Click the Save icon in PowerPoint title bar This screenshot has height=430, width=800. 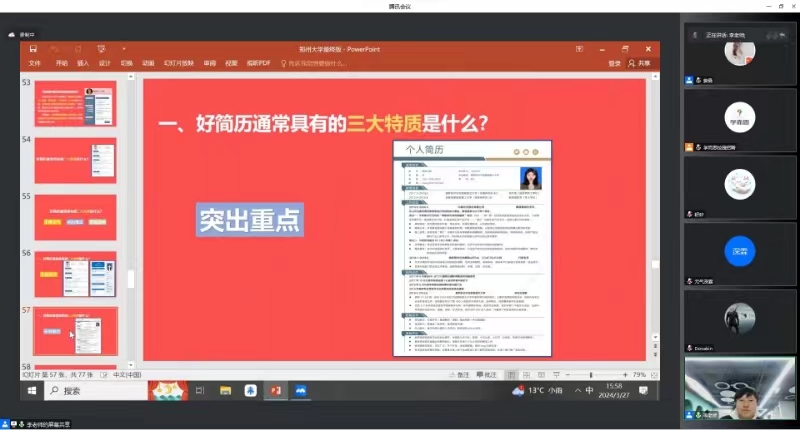pos(33,48)
